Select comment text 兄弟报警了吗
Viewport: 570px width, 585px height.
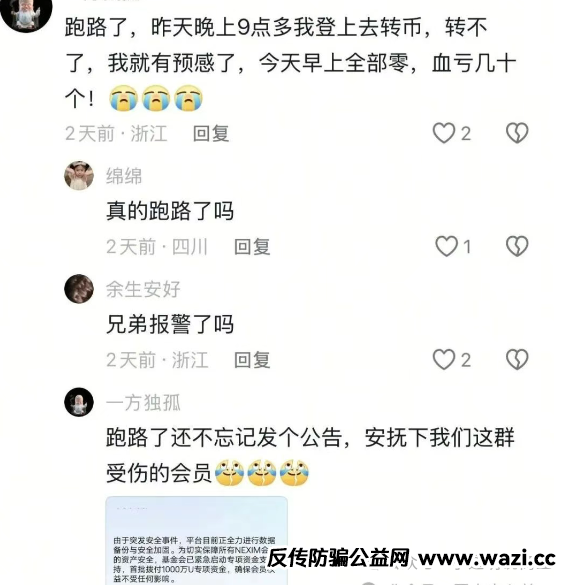click(170, 324)
